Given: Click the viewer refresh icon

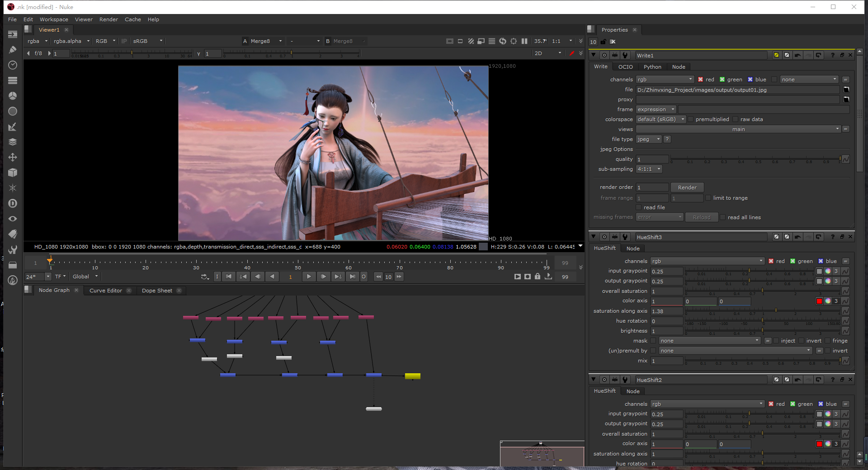Looking at the screenshot, I should [x=503, y=41].
